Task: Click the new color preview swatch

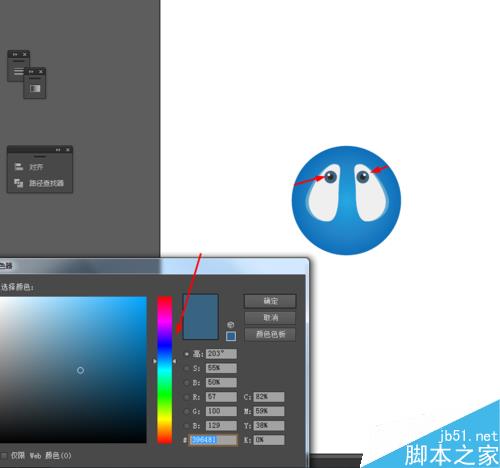Action: [x=201, y=317]
